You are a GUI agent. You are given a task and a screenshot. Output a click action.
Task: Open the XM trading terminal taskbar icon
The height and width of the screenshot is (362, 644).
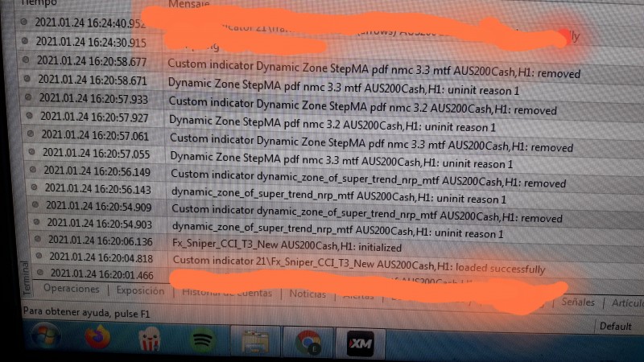360,343
